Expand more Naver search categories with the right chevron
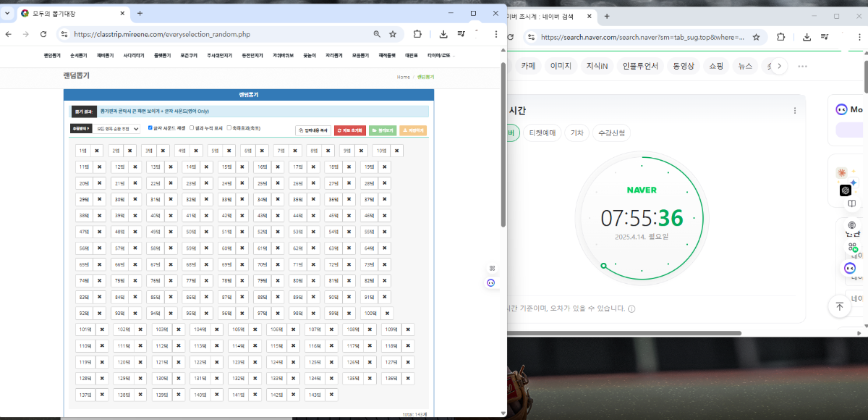Image resolution: width=868 pixels, height=420 pixels. [779, 66]
